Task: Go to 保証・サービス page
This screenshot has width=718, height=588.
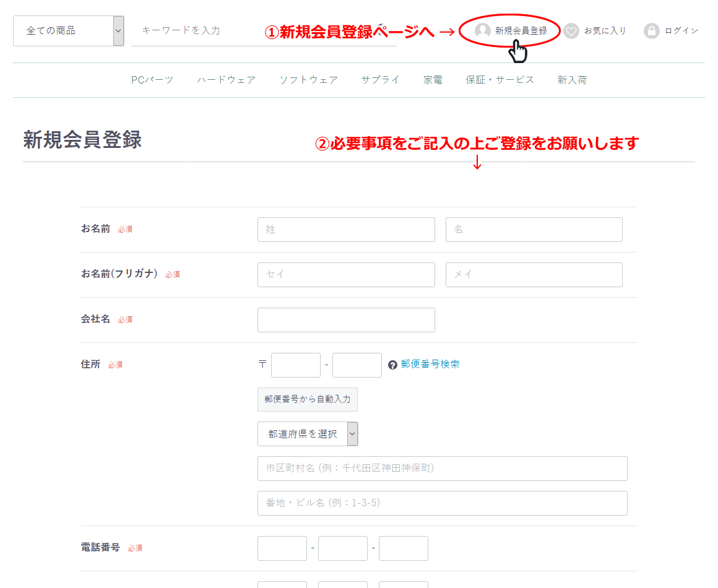Action: click(x=500, y=79)
